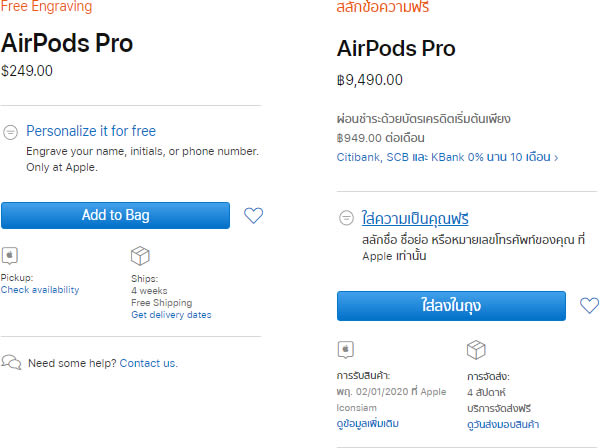The height and width of the screenshot is (448, 600).
Task: Click the chat bubble icon beside Need some help
Action: 12,362
